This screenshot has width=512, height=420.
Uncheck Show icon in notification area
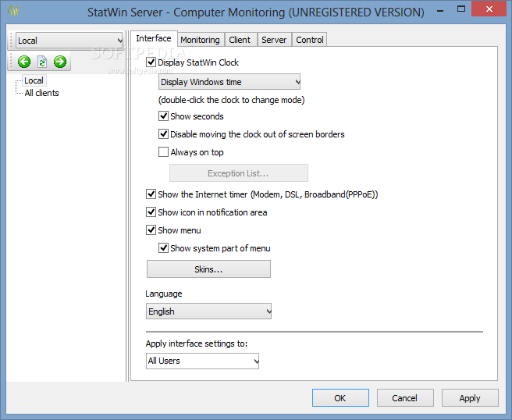[x=151, y=212]
